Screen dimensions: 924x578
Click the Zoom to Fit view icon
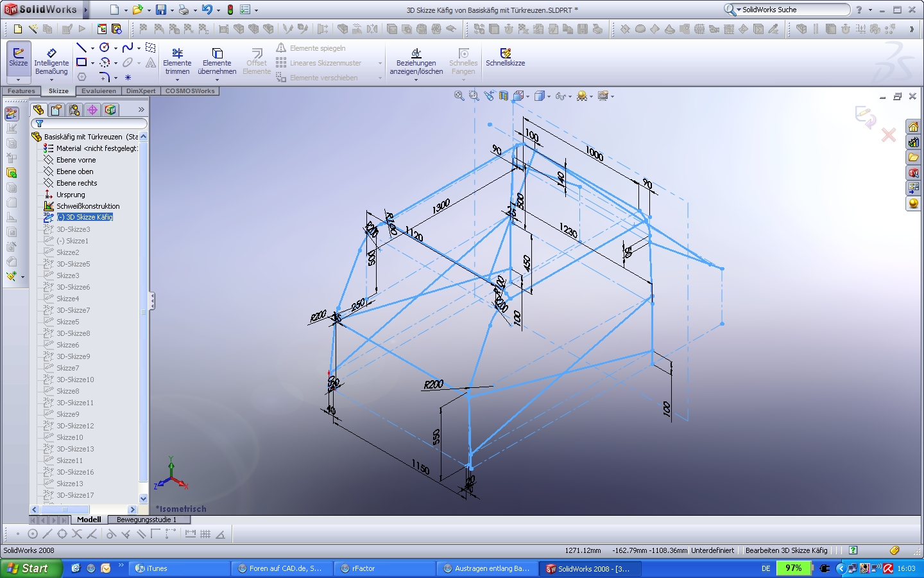coord(459,96)
